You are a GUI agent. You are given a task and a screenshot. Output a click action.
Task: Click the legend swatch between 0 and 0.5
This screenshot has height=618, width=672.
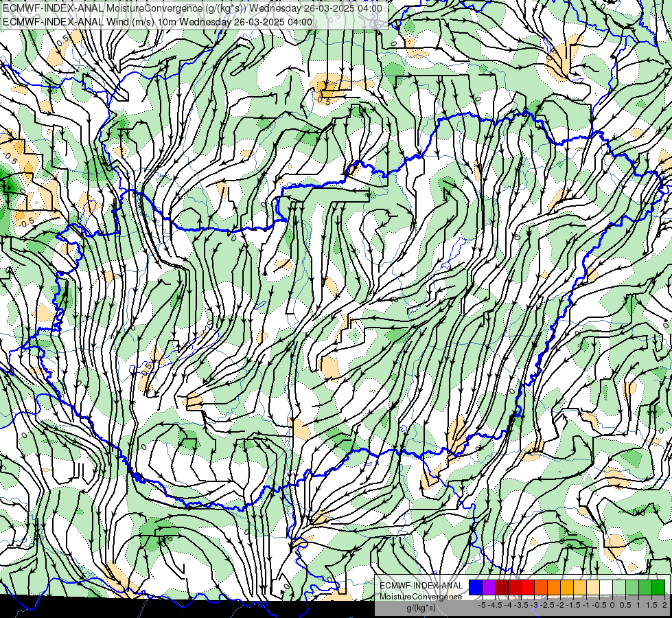pyautogui.click(x=619, y=588)
